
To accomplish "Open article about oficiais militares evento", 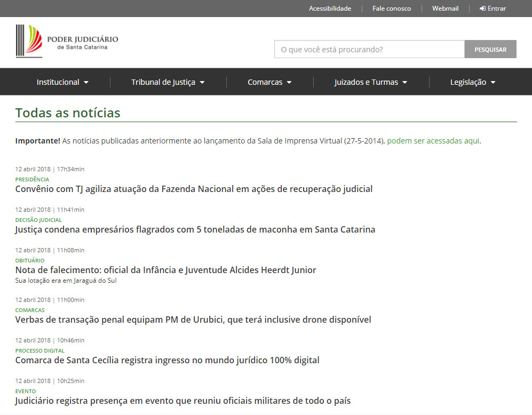I will point(182,401).
